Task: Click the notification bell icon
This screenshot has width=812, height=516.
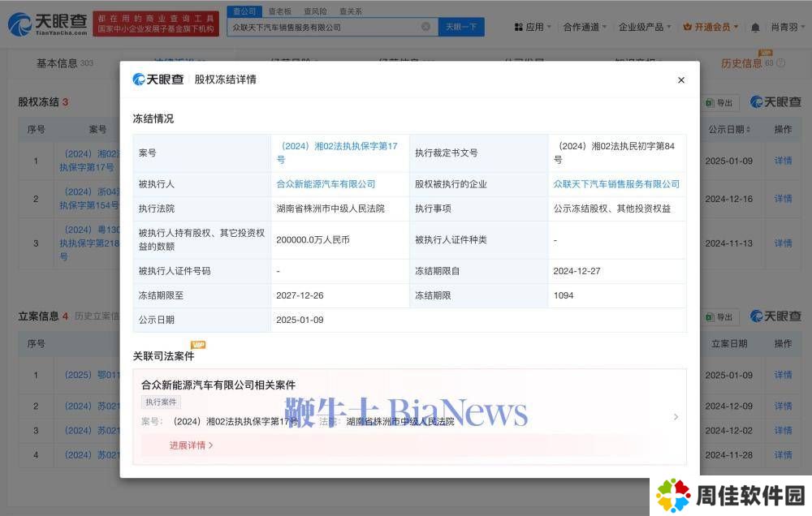Action: [755, 28]
